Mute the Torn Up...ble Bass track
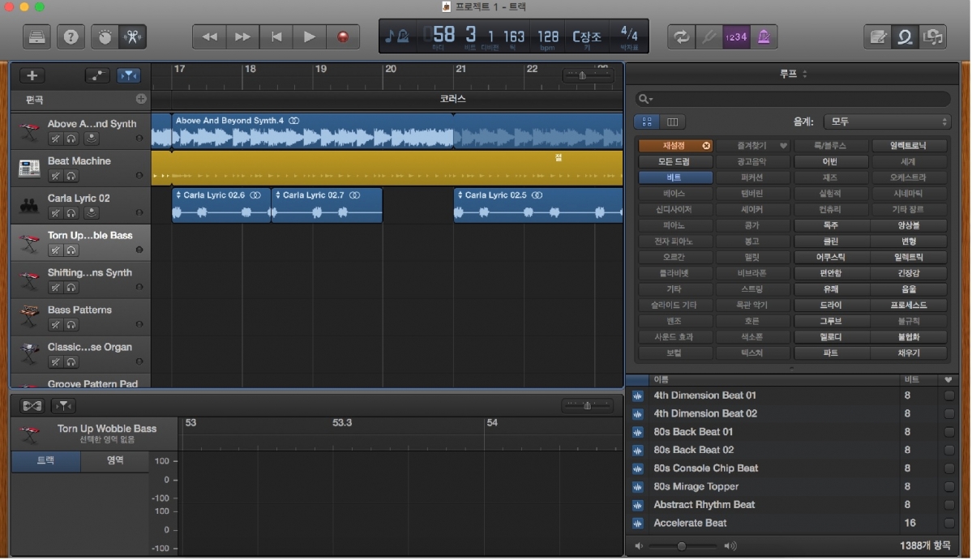Image resolution: width=972 pixels, height=560 pixels. [55, 250]
